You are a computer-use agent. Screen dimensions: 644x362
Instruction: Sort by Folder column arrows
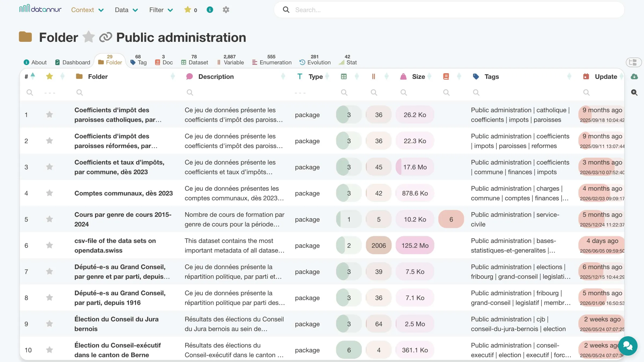(x=173, y=76)
